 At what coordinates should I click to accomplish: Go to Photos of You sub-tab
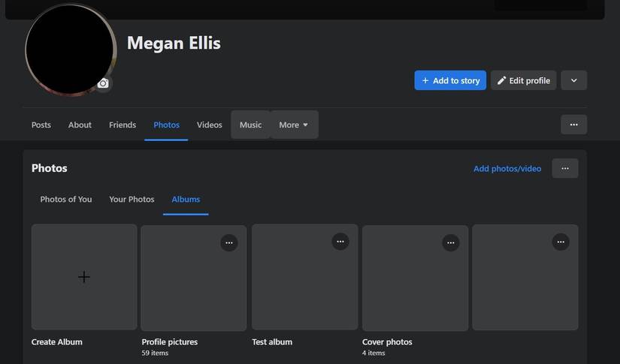coord(66,199)
